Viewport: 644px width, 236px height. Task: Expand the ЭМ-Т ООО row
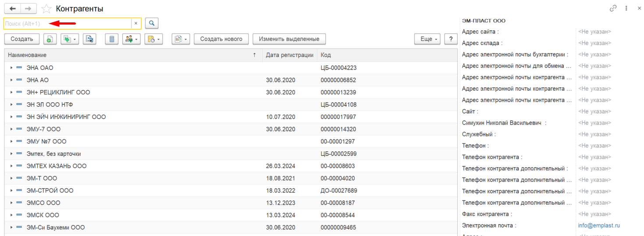(x=11, y=179)
